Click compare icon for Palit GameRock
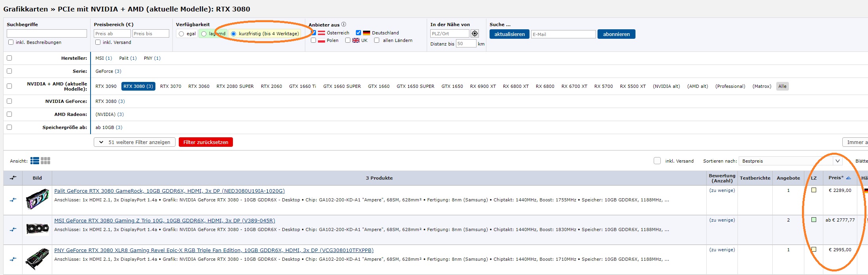This screenshot has width=868, height=275. (13, 200)
